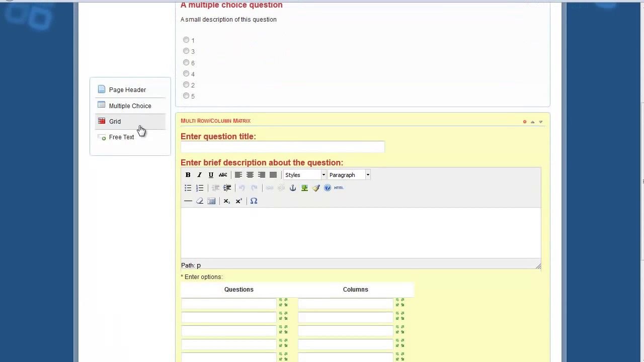644x362 pixels.
Task: Click the third Columns row field
Action: click(346, 331)
